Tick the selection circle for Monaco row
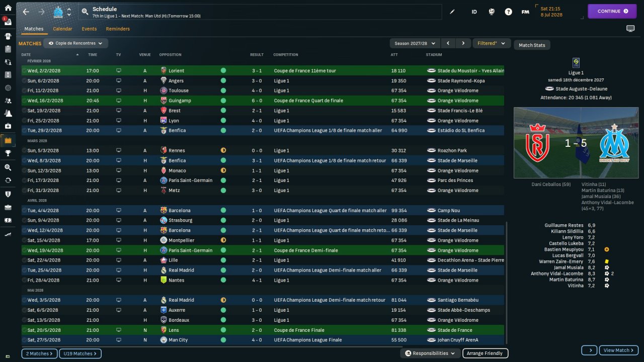 [x=24, y=170]
